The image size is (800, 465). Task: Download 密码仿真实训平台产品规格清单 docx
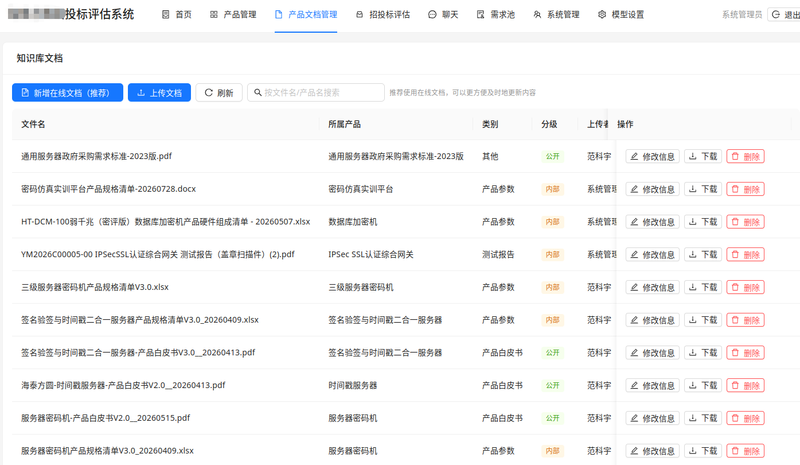pyautogui.click(x=703, y=189)
